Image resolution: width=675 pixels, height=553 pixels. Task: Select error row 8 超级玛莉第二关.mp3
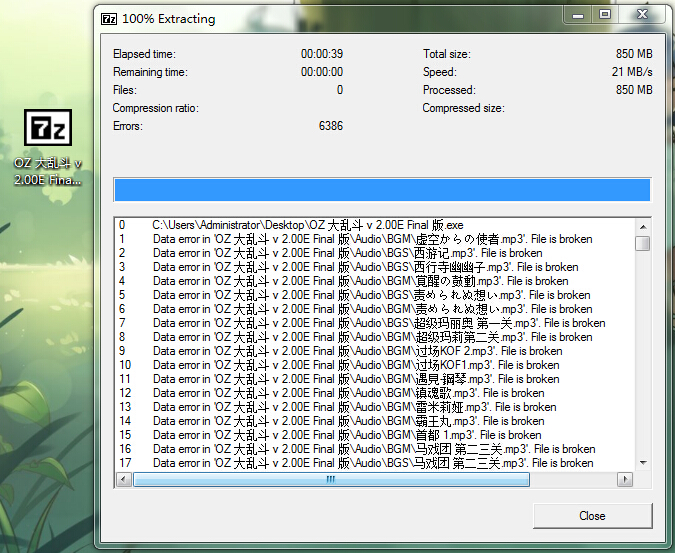(375, 337)
